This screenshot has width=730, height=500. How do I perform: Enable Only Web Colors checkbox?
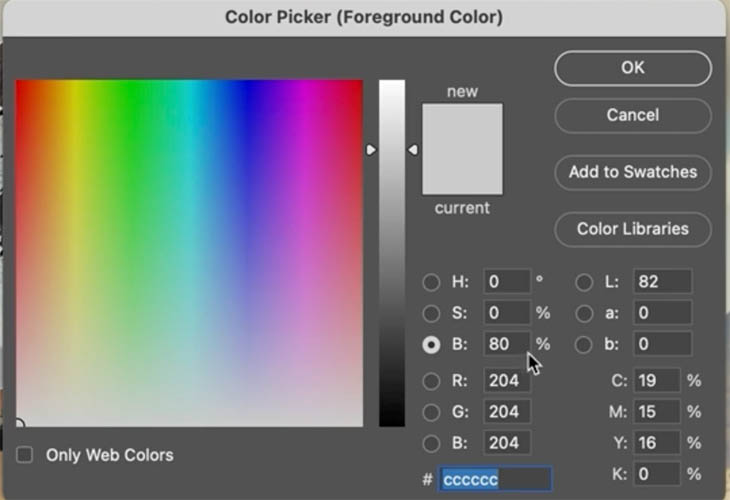(x=25, y=455)
